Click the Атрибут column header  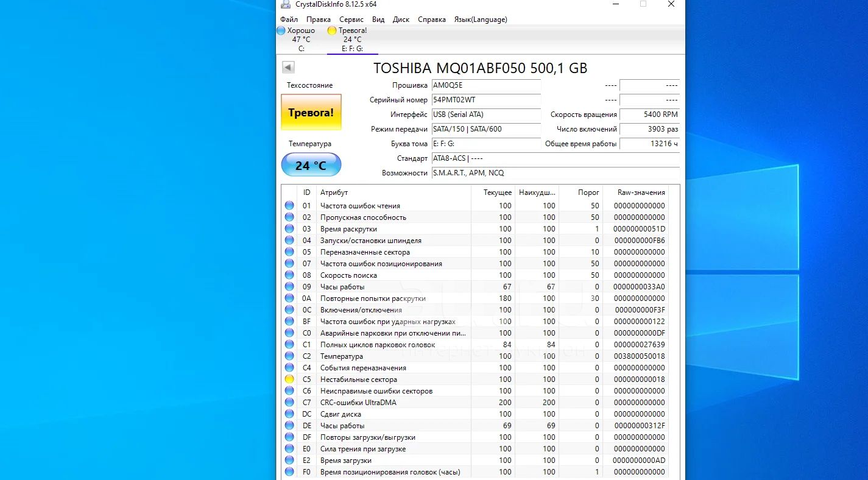coord(393,192)
